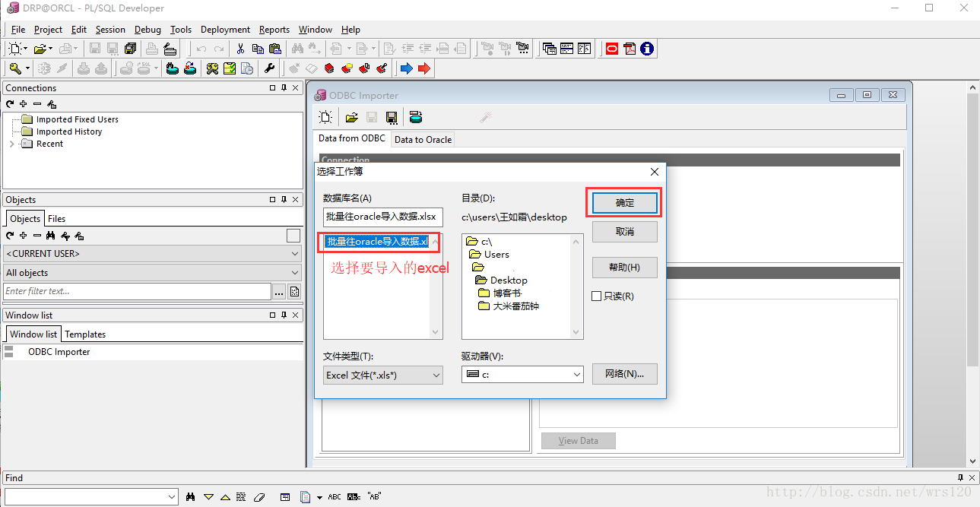980x507 pixels.
Task: Expand the Recent connections tree node
Action: [x=11, y=144]
